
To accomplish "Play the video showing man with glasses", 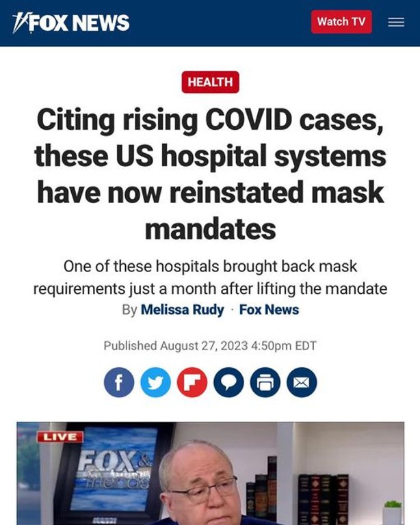I will click(x=210, y=474).
